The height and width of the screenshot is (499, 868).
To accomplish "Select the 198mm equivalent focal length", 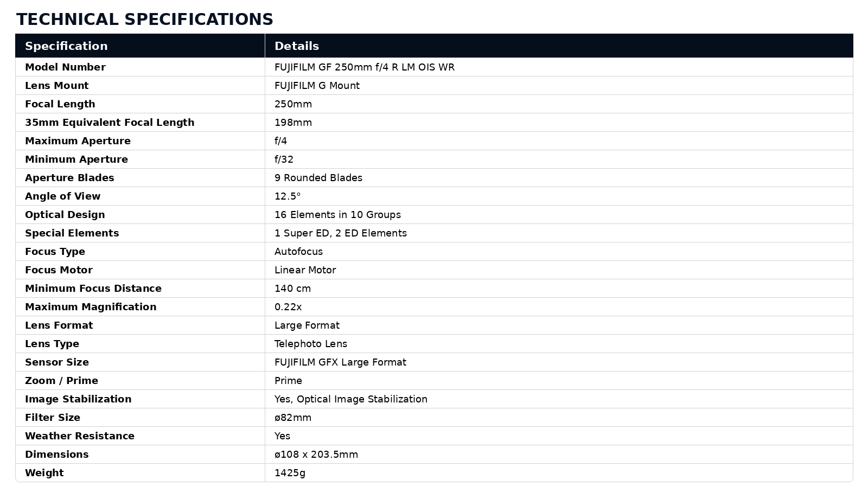I will (293, 123).
